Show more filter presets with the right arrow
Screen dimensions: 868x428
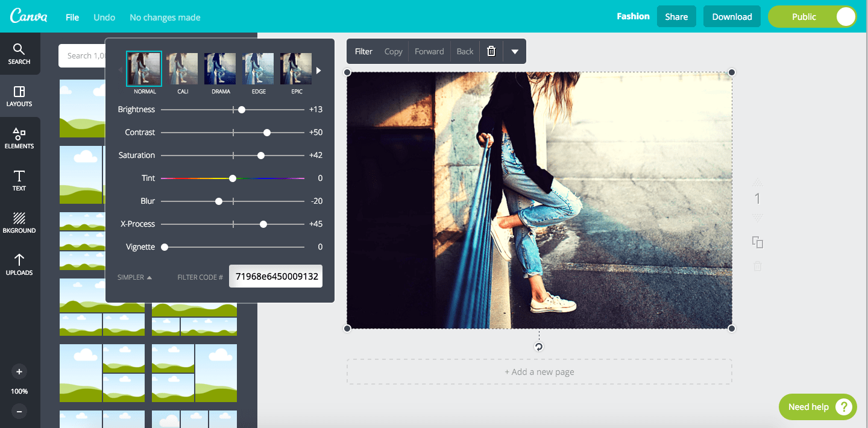click(318, 69)
